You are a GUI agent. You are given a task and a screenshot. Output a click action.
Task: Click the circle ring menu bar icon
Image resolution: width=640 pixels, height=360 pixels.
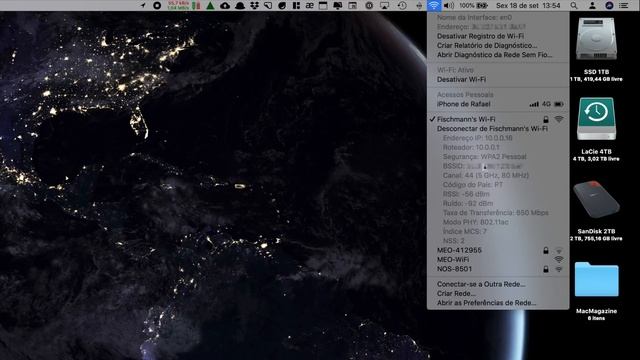pyautogui.click(x=157, y=5)
